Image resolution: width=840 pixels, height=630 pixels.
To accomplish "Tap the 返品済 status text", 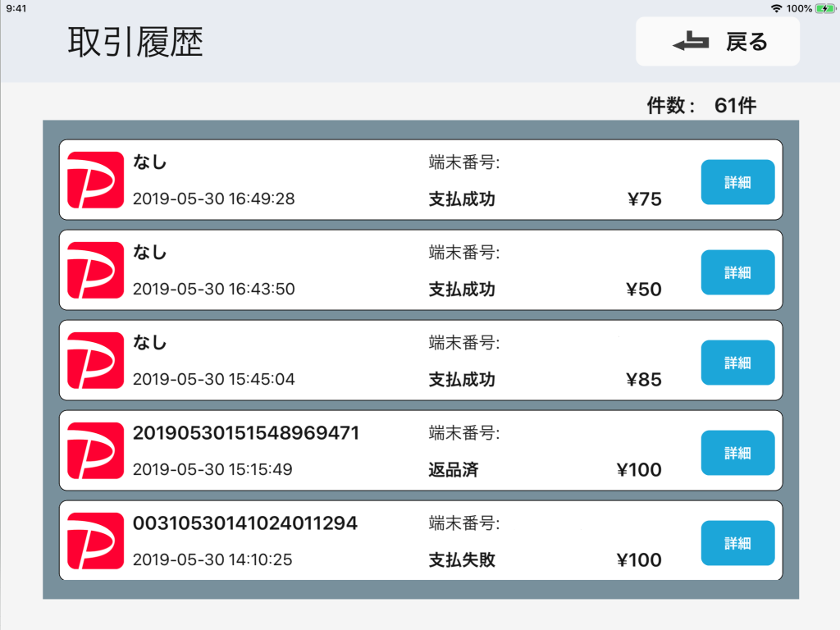I will (454, 470).
